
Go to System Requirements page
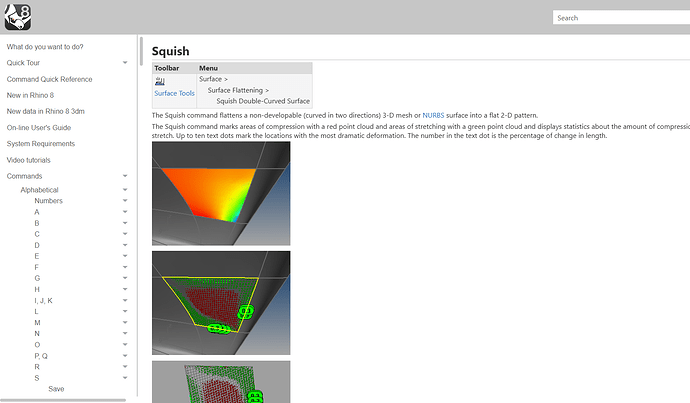47,144
